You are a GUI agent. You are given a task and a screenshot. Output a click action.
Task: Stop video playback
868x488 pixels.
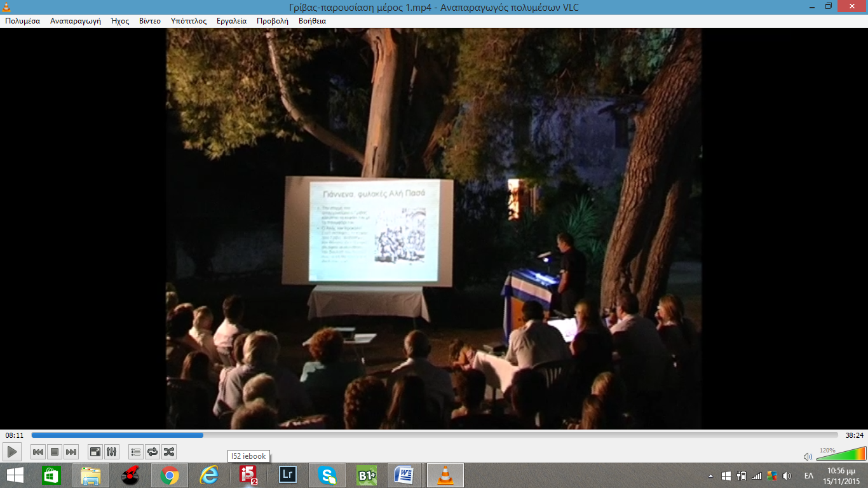55,452
